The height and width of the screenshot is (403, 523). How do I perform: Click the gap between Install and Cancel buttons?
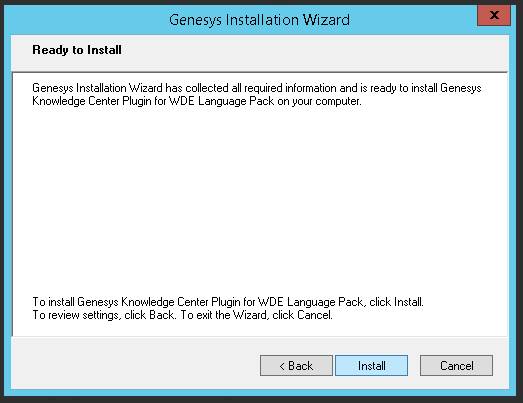point(414,366)
